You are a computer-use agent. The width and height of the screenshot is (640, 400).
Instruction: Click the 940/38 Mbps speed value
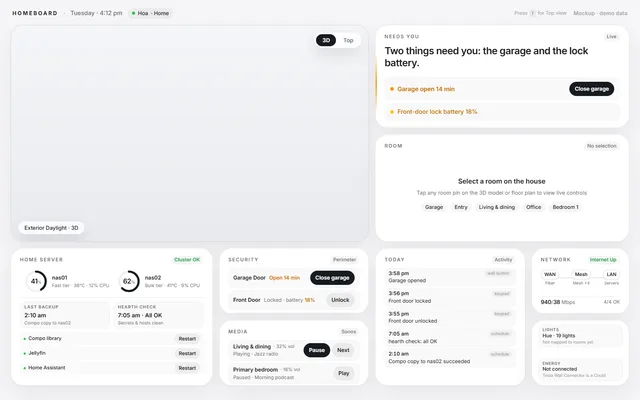[558, 302]
